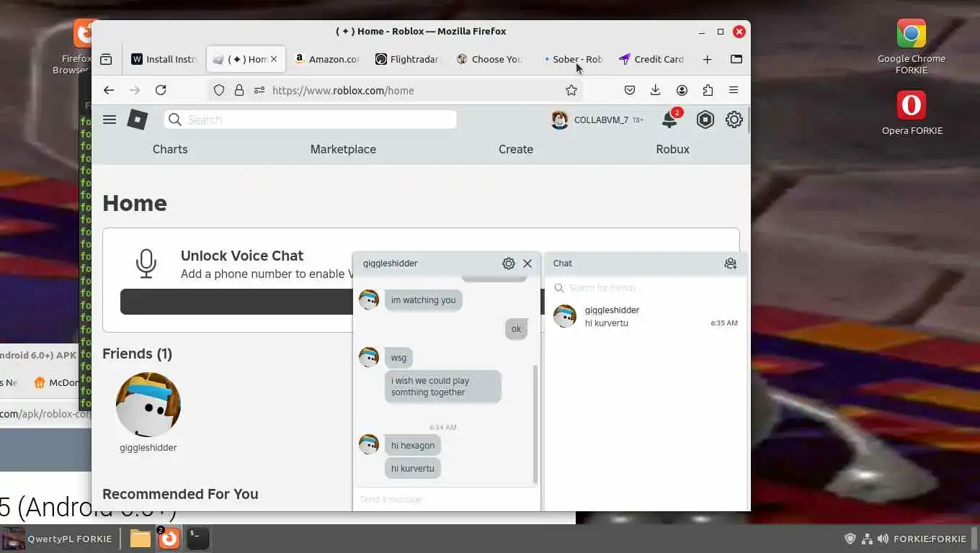Image resolution: width=980 pixels, height=553 pixels.
Task: Open the list all tabs button
Action: click(x=736, y=59)
